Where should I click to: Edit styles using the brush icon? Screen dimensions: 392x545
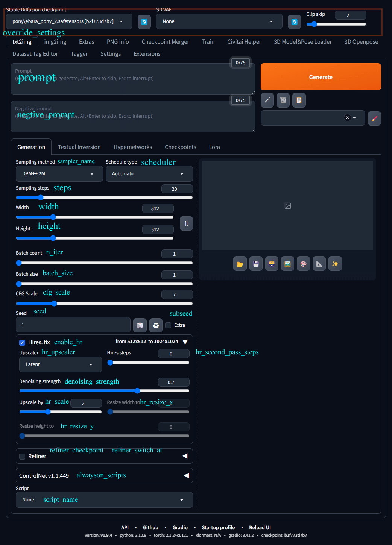374,118
